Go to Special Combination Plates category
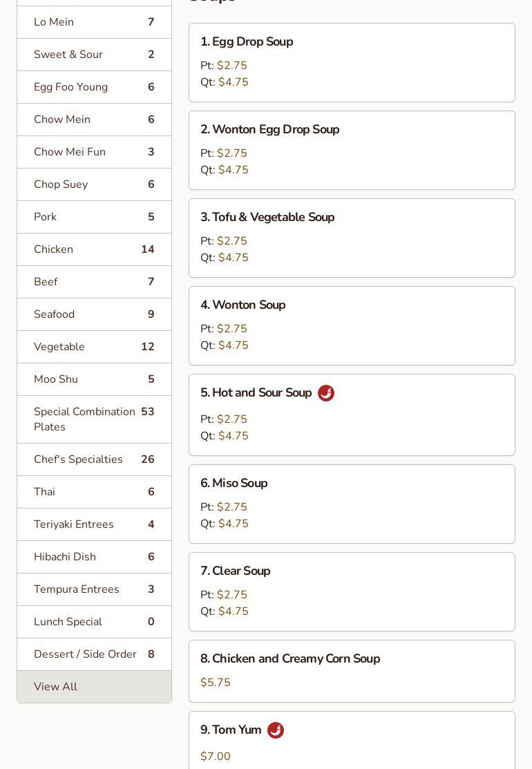This screenshot has width=532, height=769. 94,419
